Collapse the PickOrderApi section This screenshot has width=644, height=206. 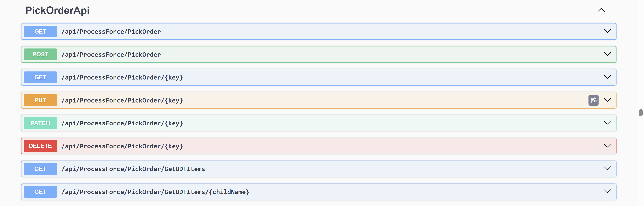(x=602, y=10)
